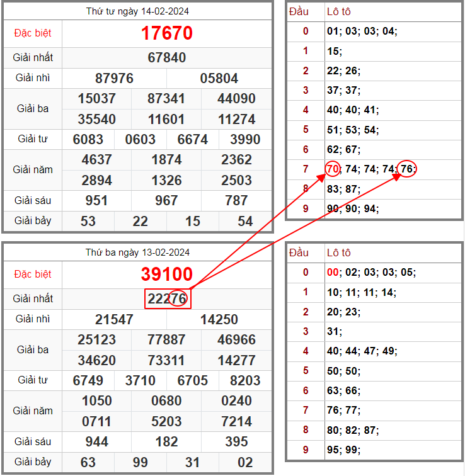Select fifth prize number 1326
The height and width of the screenshot is (476, 465).
[x=167, y=181]
